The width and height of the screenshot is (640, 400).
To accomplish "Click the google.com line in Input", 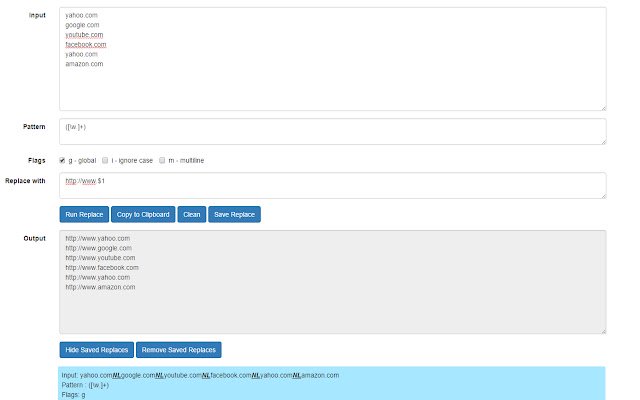I will tap(82, 25).
